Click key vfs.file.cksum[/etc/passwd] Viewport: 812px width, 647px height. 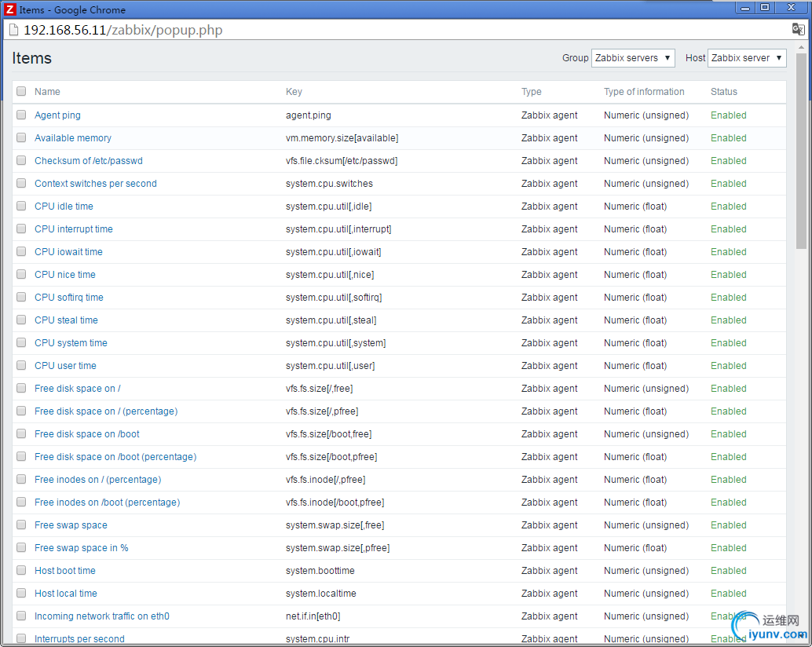(x=342, y=160)
